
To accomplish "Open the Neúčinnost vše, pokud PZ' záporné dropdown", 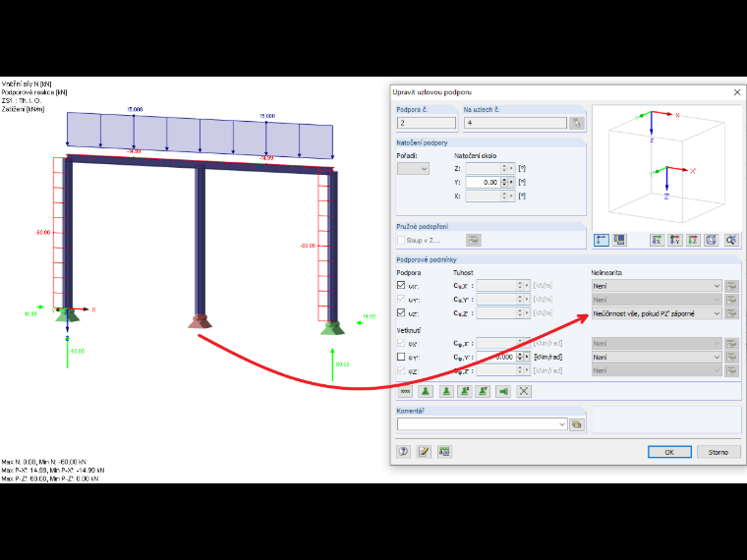I will 657,313.
